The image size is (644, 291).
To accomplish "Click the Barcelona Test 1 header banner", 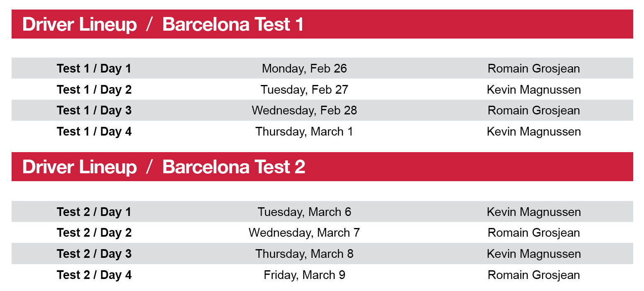I will (x=163, y=24).
